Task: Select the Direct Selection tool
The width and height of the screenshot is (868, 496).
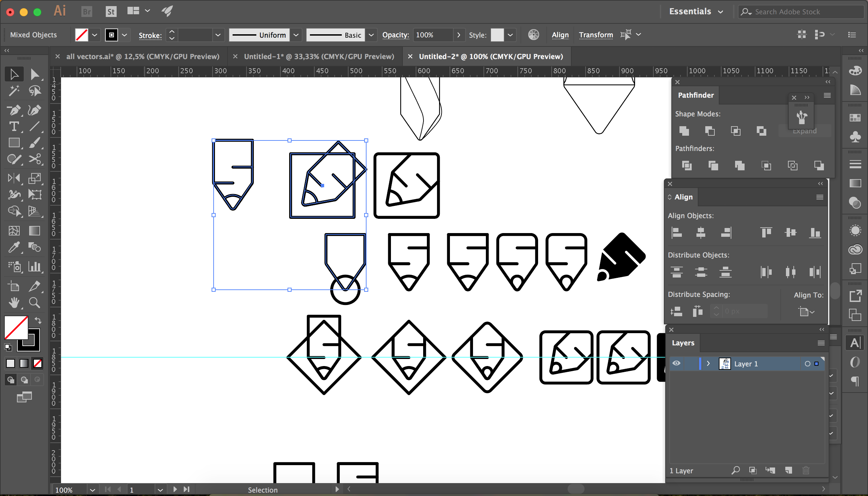Action: pyautogui.click(x=34, y=74)
